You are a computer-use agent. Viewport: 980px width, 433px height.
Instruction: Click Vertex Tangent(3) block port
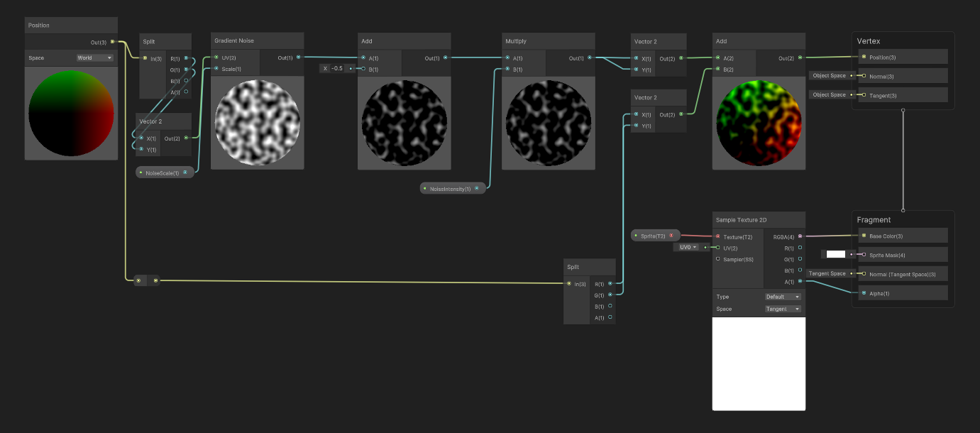click(864, 95)
